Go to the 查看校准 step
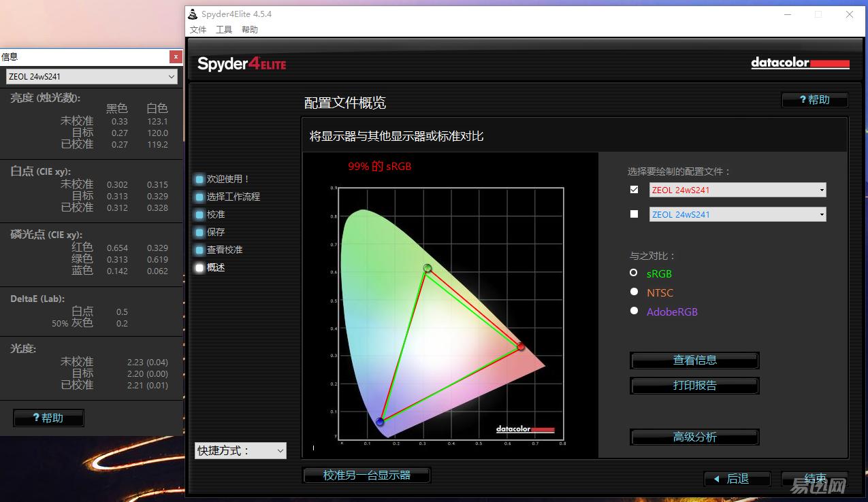Viewport: 868px width, 502px height. (225, 250)
